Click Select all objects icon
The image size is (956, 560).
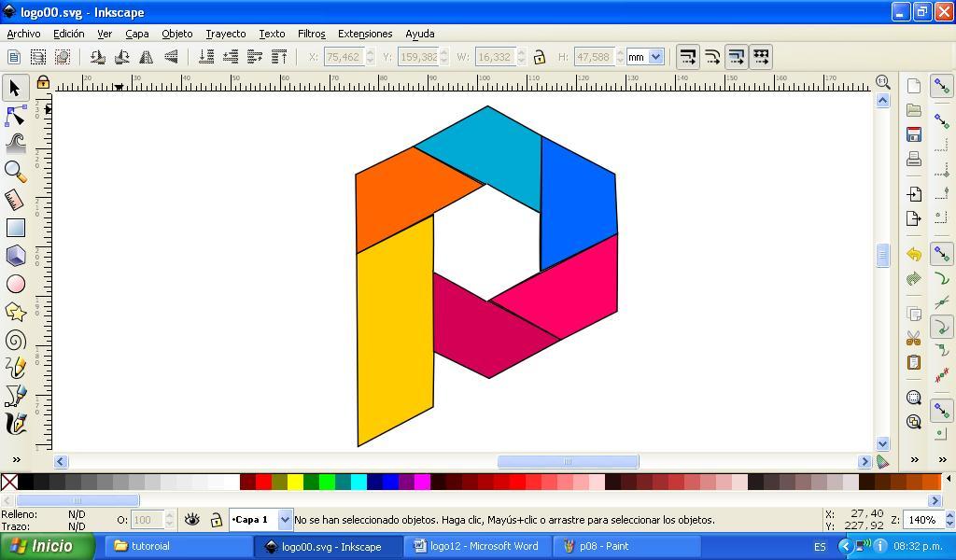[x=13, y=57]
